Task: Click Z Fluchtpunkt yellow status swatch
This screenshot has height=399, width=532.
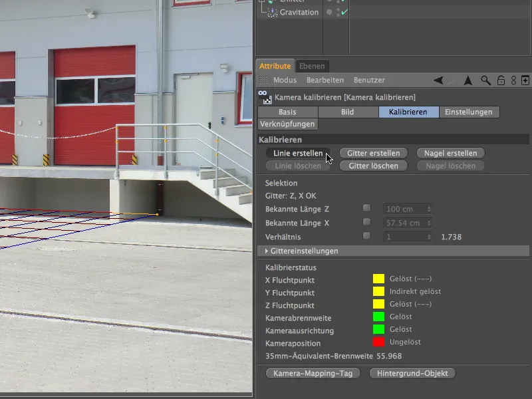Action: point(378,304)
